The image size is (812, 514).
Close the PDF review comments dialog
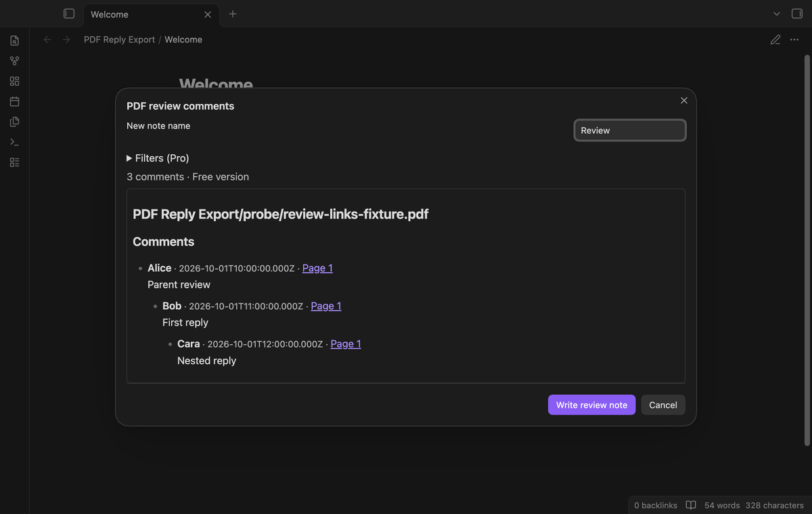click(684, 100)
